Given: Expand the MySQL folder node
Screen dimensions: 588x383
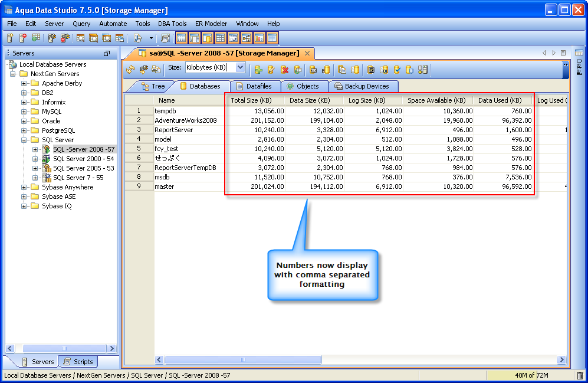Looking at the screenshot, I should pyautogui.click(x=24, y=112).
